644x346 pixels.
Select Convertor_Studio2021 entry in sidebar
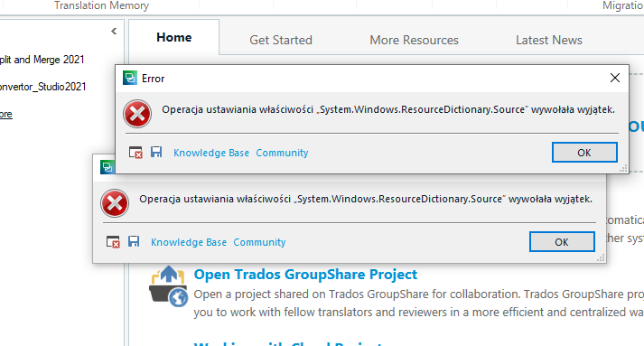point(43,87)
